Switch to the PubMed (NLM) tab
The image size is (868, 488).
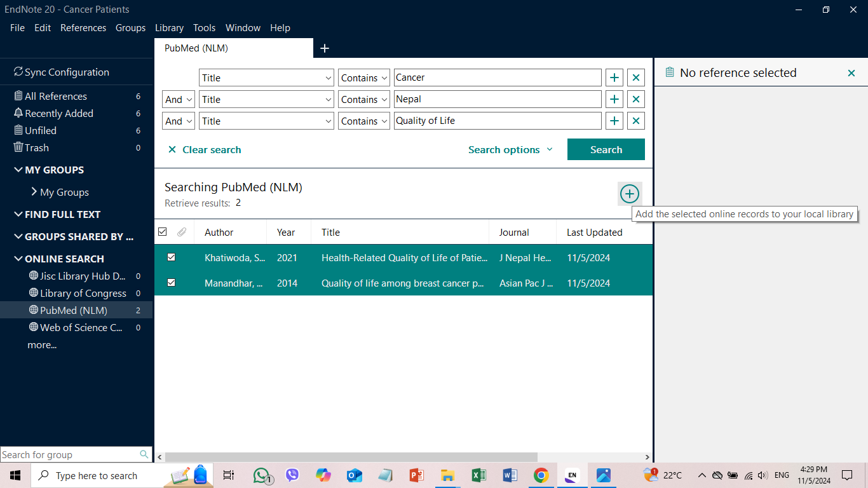click(x=234, y=48)
